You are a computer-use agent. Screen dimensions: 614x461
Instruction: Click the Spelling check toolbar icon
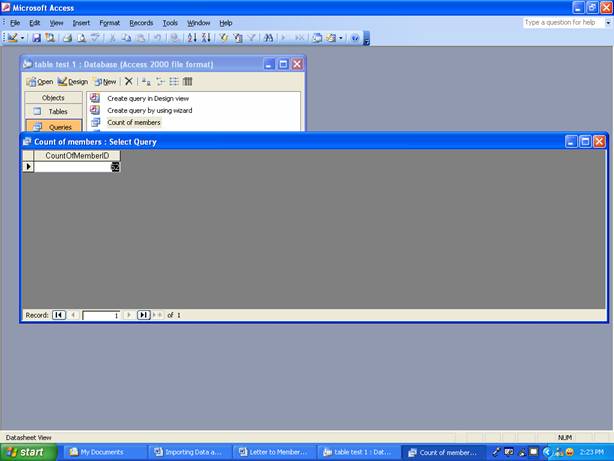coord(95,38)
